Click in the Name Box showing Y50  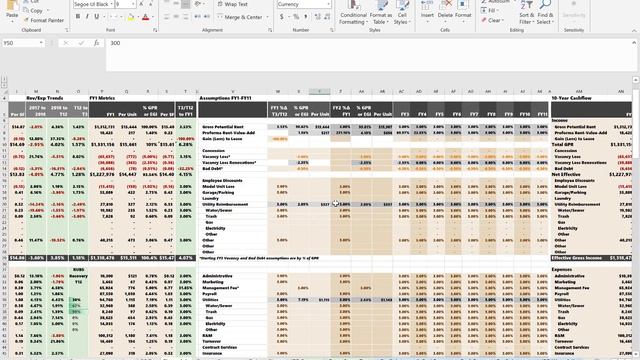20,43
